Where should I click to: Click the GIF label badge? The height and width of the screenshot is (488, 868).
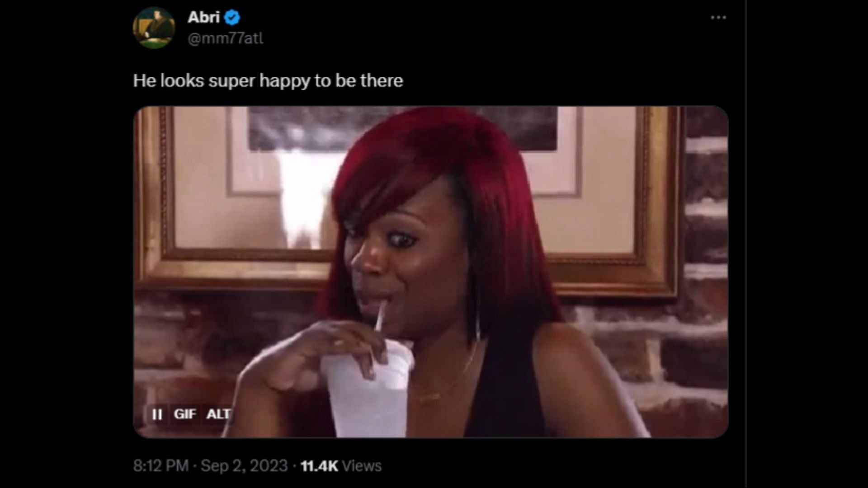[185, 414]
